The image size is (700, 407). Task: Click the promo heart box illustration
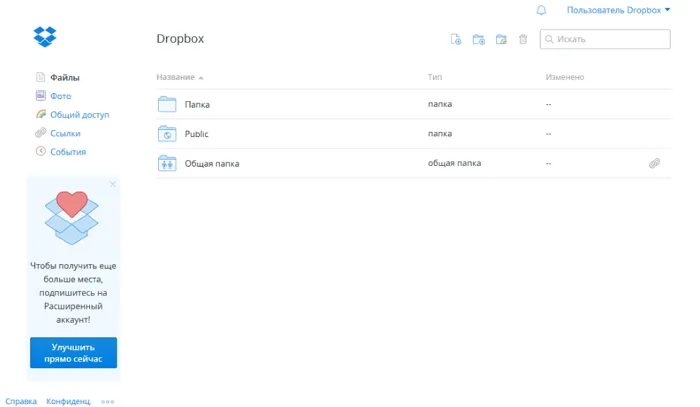[71, 217]
